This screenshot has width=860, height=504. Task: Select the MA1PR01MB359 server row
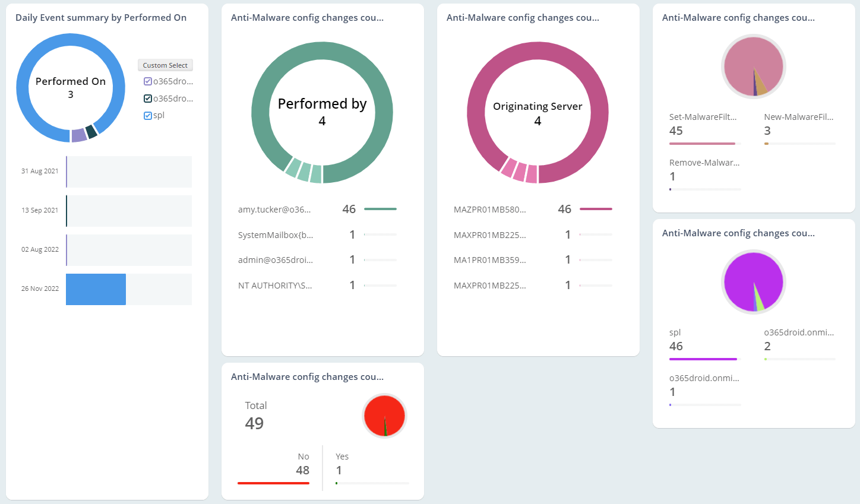pyautogui.click(x=490, y=260)
